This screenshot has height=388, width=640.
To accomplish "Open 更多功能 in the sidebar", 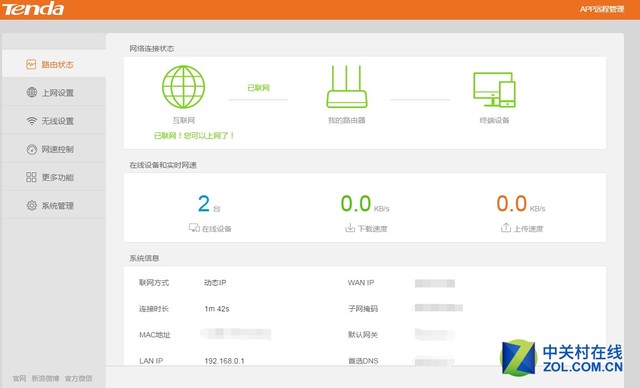I will tap(54, 177).
